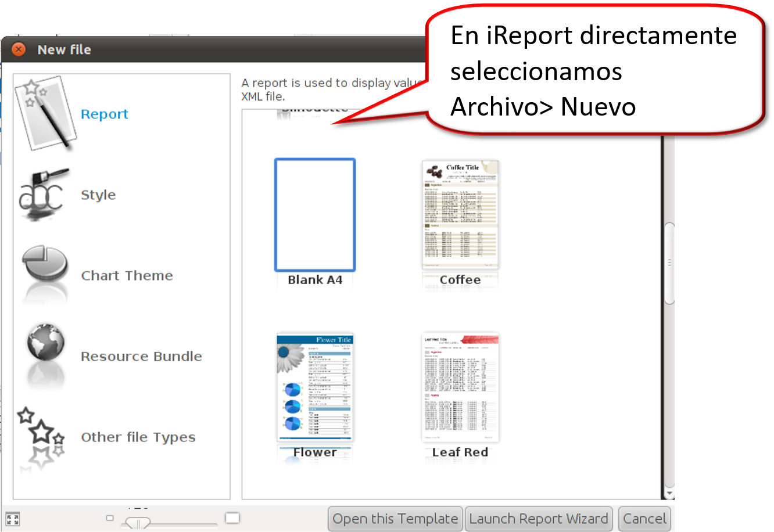Click the Leaf Red caption text
The image size is (774, 532).
pyautogui.click(x=460, y=452)
